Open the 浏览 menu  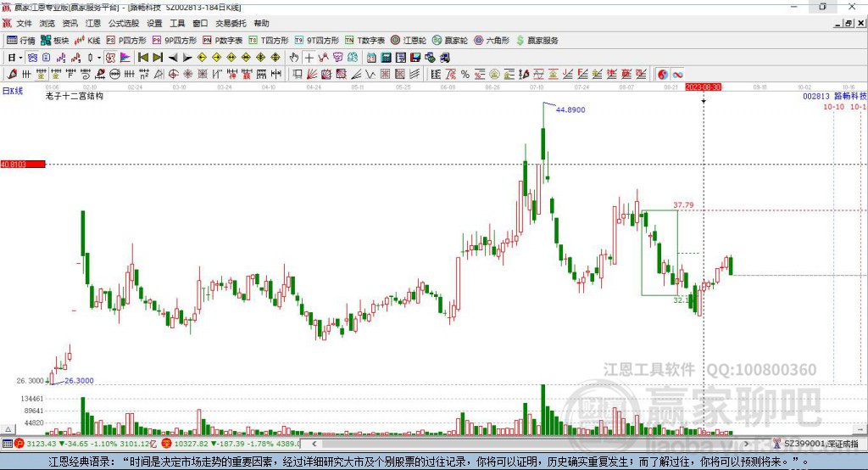tap(47, 23)
